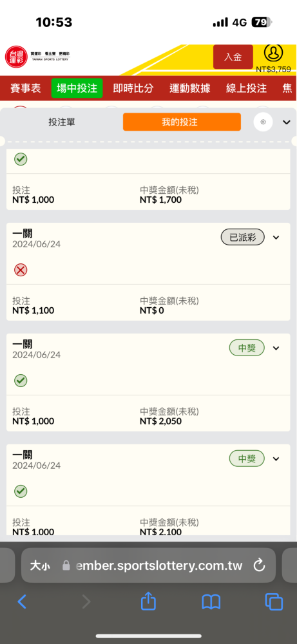
Task: Tap the 已派彩 status badge
Action: (243, 238)
